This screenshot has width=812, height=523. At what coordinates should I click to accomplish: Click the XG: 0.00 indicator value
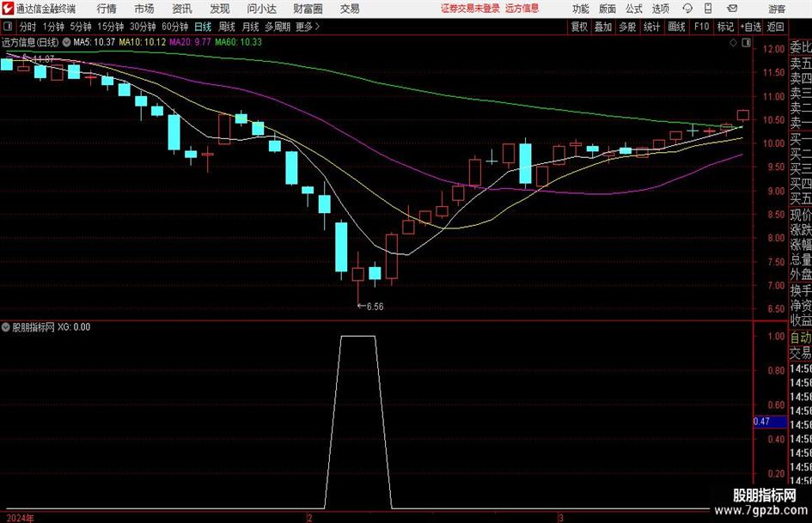(x=74, y=327)
